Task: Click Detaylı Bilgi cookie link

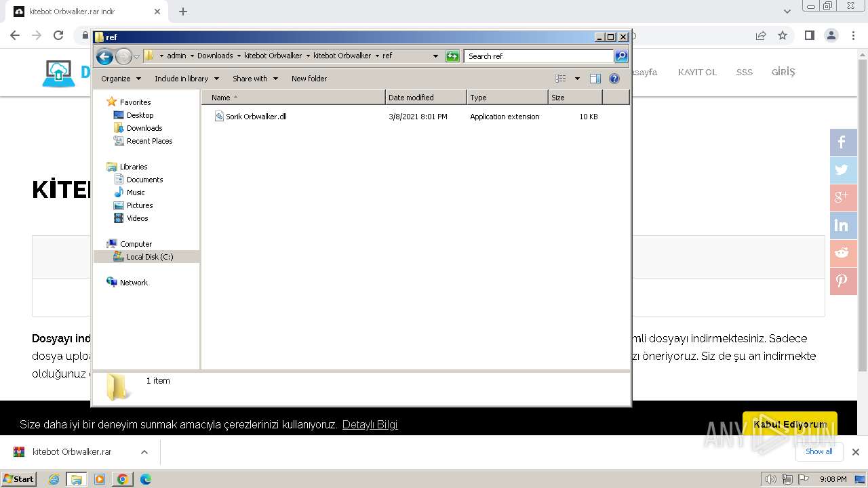Action: coord(370,425)
